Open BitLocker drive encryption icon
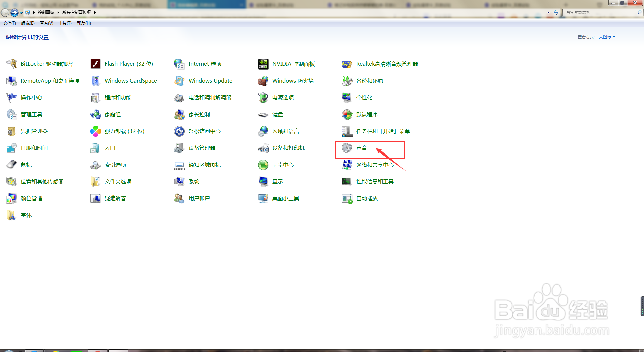The image size is (644, 352). pos(12,64)
